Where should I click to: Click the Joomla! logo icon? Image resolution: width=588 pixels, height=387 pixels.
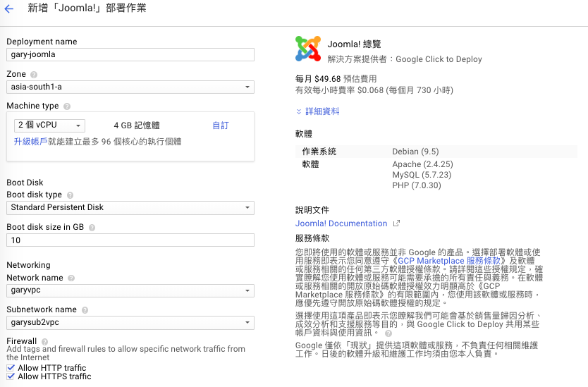click(x=308, y=49)
